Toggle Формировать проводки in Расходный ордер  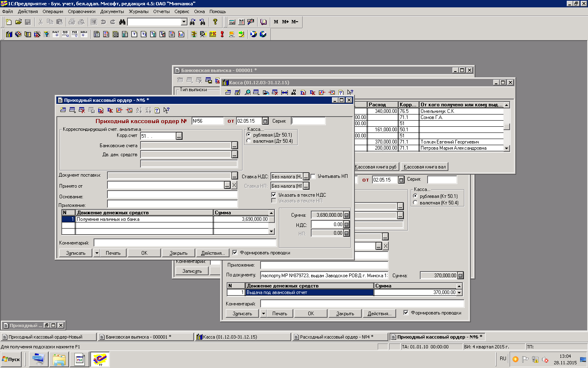pos(406,312)
